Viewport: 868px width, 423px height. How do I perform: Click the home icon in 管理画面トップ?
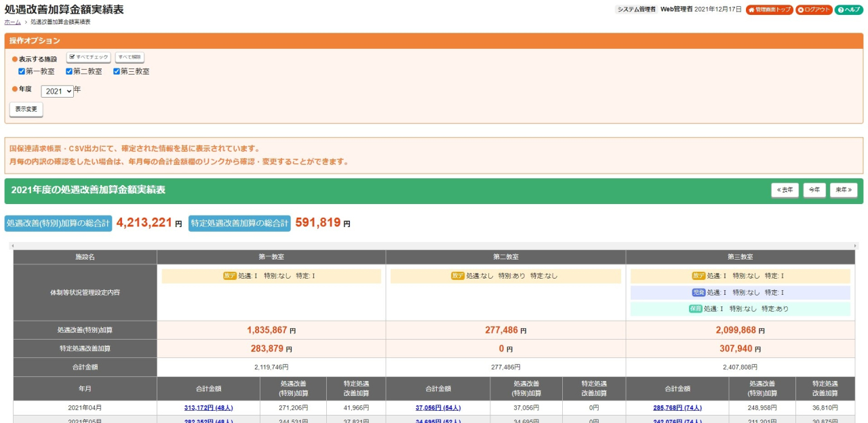coord(751,10)
